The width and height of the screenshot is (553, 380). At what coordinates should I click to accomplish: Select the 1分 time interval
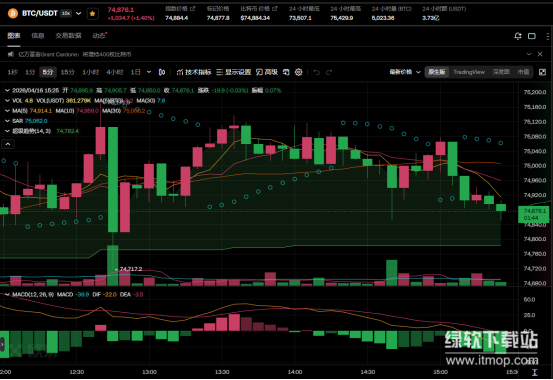point(30,72)
